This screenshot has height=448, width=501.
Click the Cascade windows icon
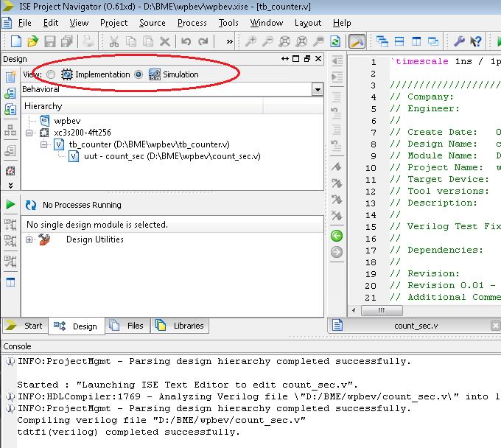(x=382, y=41)
